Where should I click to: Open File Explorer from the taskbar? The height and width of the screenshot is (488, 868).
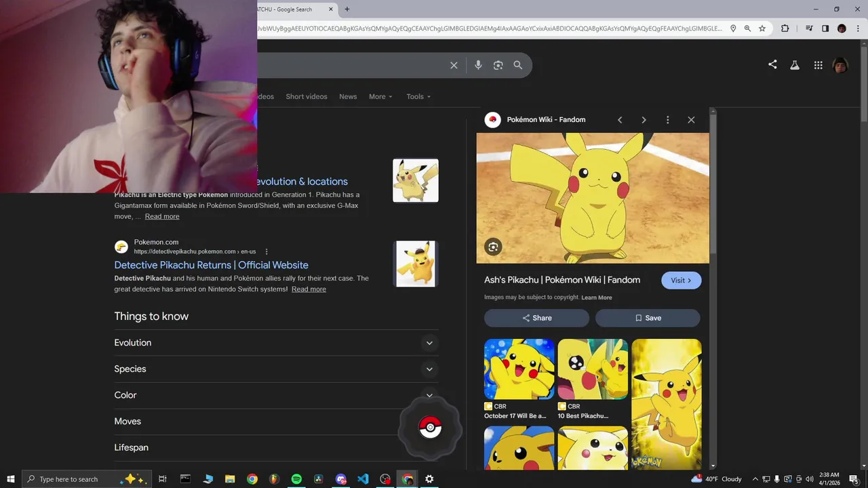coord(230,479)
